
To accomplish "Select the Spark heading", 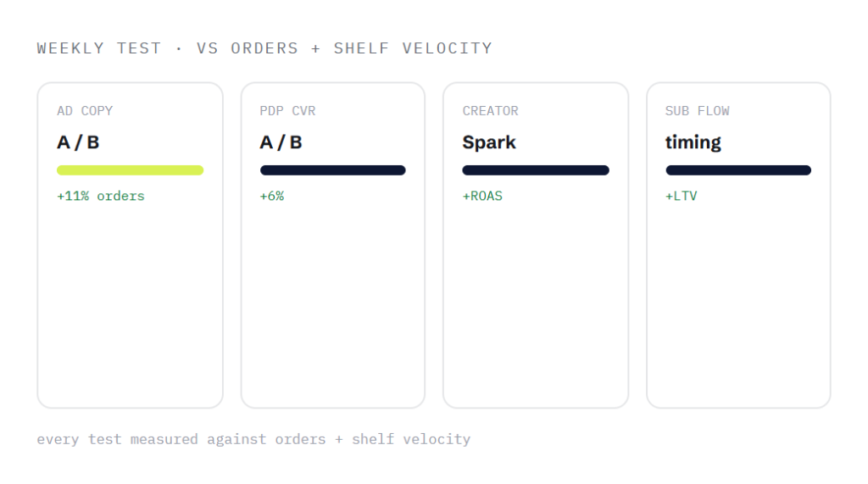I will [x=489, y=142].
